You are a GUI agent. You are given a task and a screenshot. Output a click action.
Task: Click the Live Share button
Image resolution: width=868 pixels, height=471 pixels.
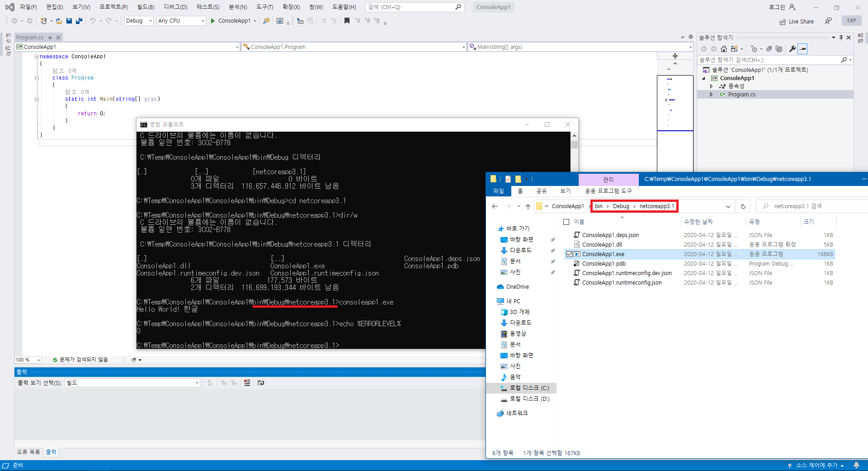coord(797,21)
